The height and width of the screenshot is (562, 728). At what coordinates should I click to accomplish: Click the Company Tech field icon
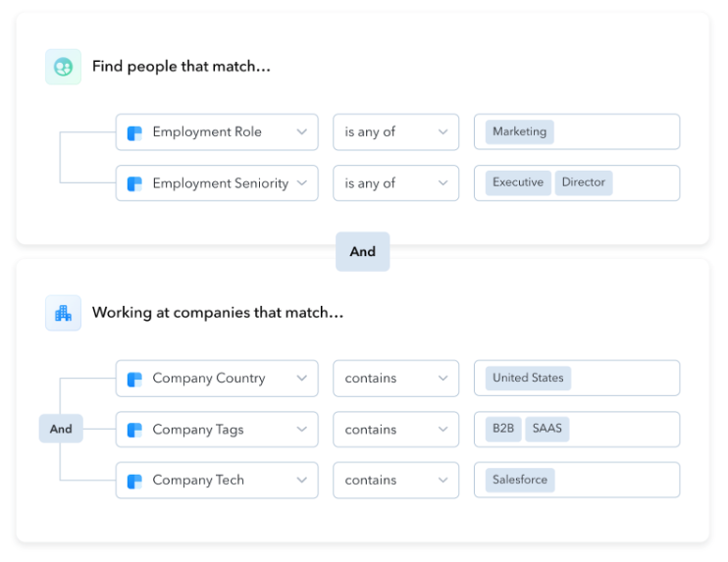coord(135,481)
